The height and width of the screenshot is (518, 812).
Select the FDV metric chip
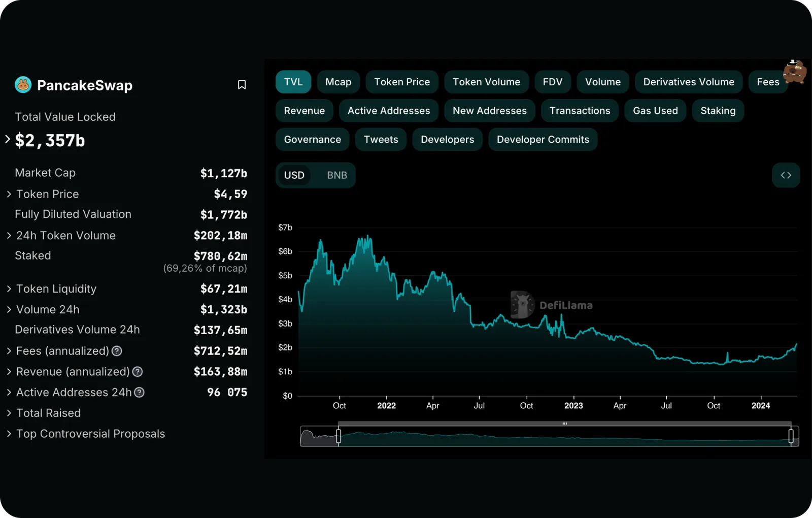coord(553,82)
